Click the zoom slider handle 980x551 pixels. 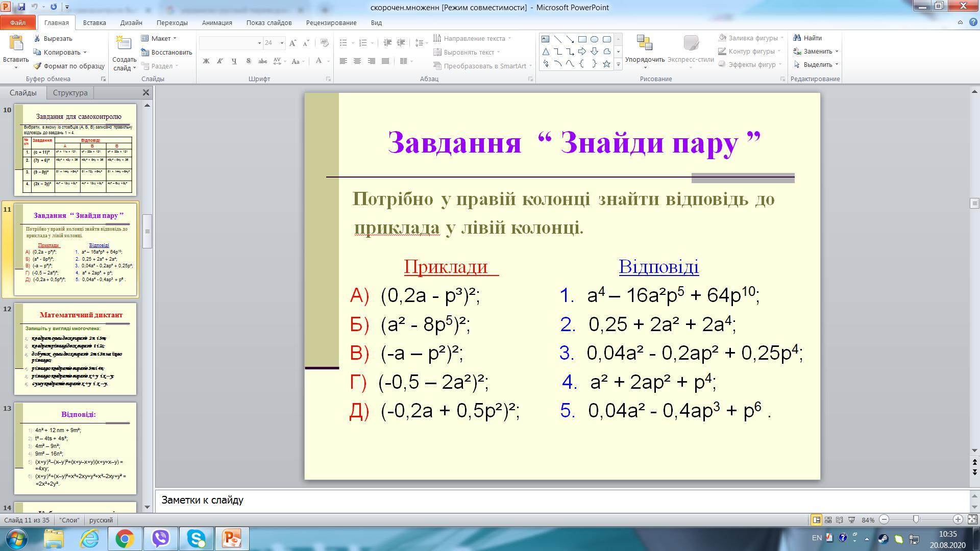click(x=916, y=519)
